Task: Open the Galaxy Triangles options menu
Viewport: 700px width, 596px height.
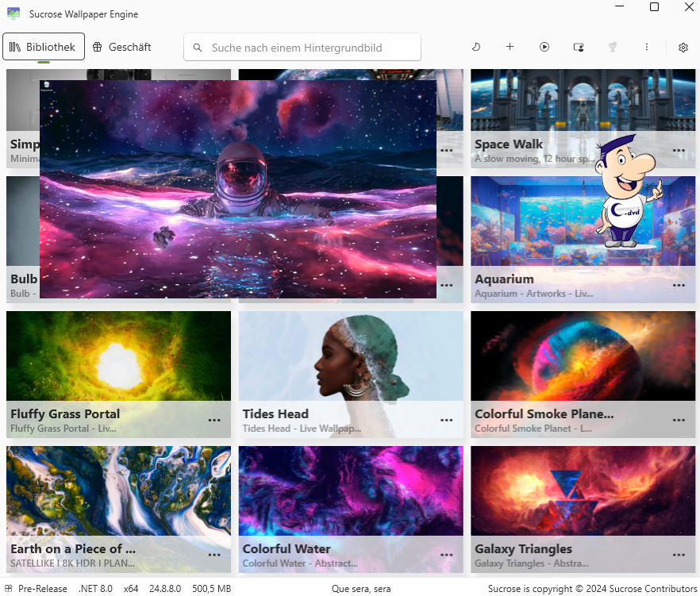Action: (679, 556)
